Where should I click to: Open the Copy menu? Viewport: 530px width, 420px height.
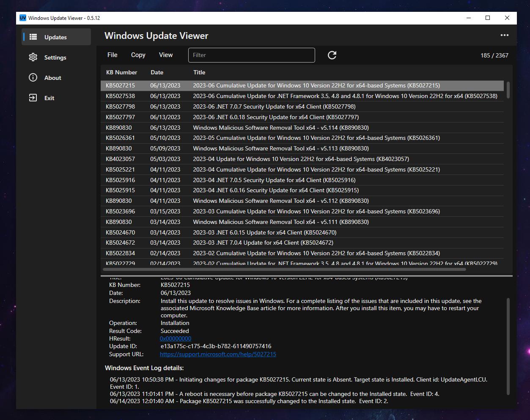(x=138, y=55)
